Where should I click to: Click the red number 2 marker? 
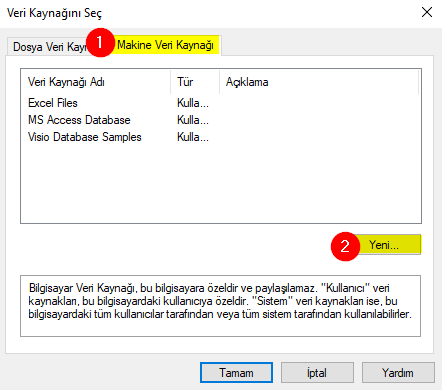point(345,246)
